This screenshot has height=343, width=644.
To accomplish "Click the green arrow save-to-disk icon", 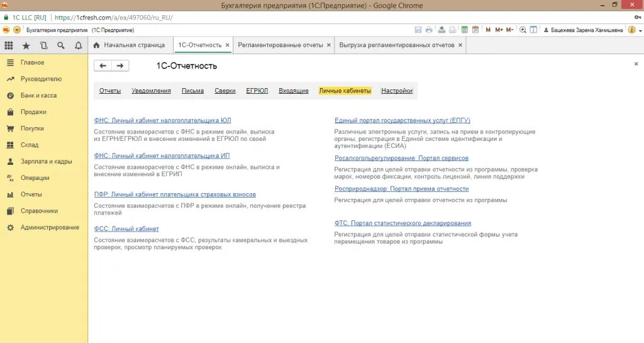I will [x=441, y=30].
